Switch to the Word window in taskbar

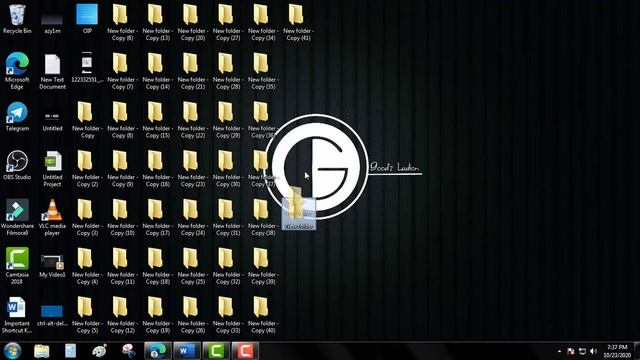coord(187,351)
